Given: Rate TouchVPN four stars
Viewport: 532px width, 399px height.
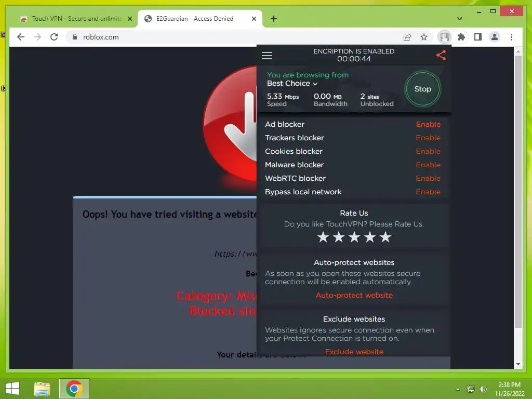Looking at the screenshot, I should pos(370,237).
